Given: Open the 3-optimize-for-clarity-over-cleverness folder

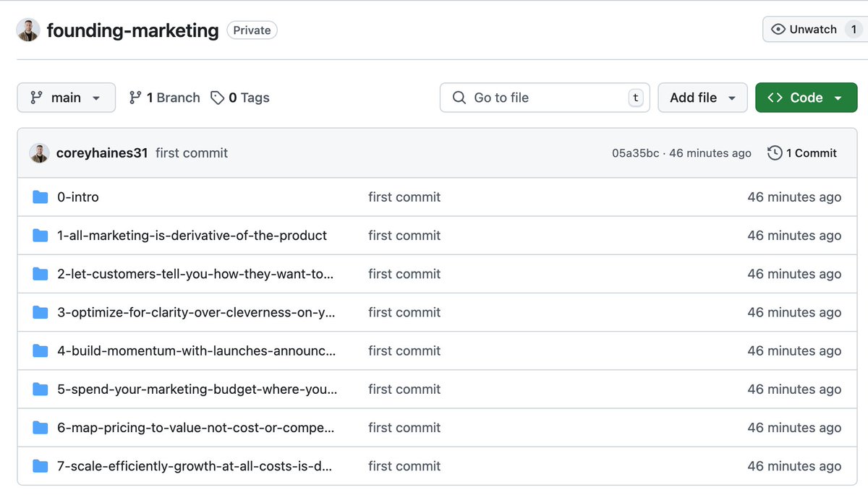Looking at the screenshot, I should (x=196, y=312).
